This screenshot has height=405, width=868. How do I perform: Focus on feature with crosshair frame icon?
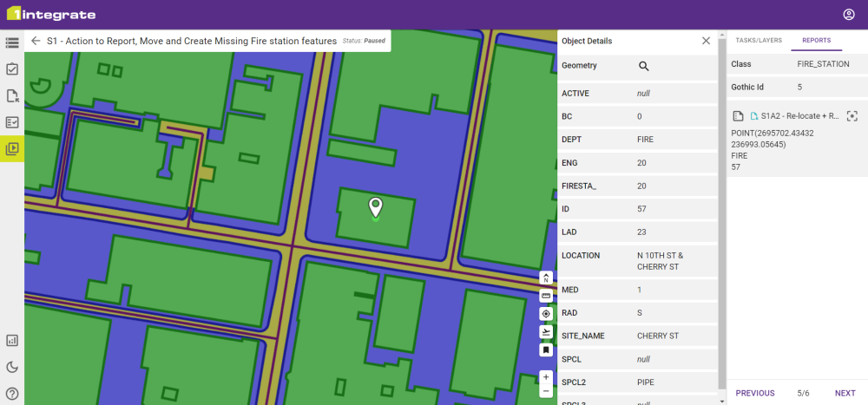pos(852,116)
